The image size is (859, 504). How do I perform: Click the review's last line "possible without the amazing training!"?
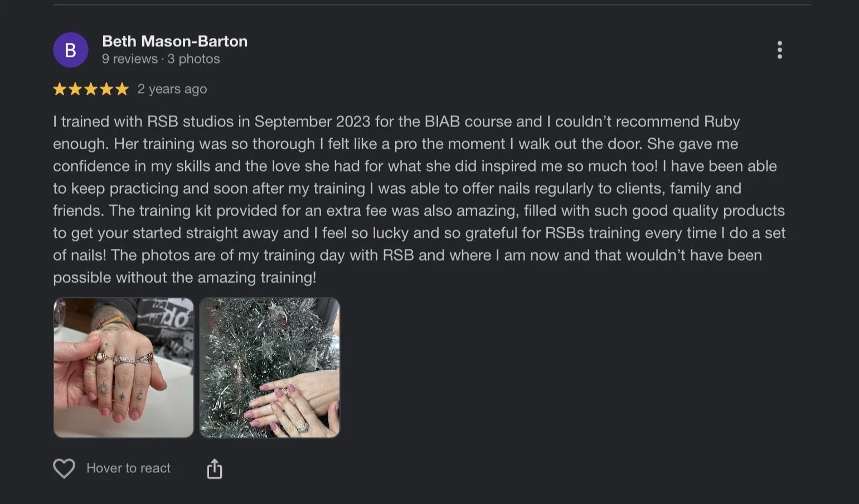tap(185, 277)
